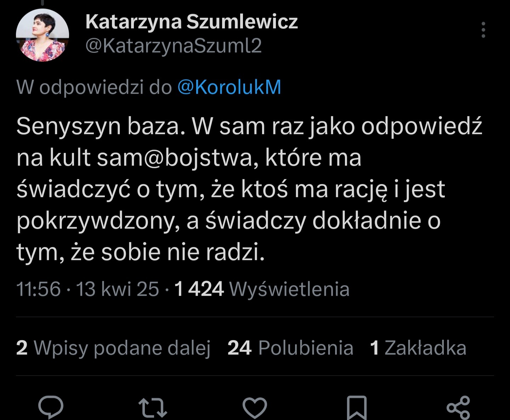
Task: Like the tweet with the heart icon
Action: (255, 408)
